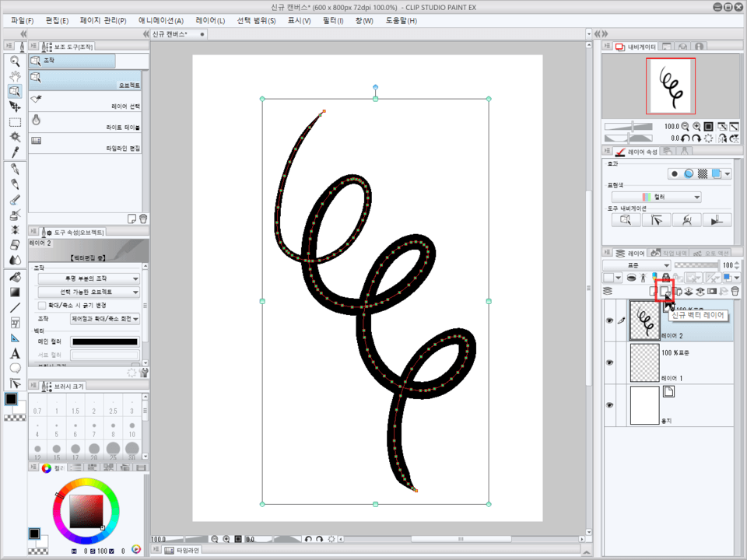The width and height of the screenshot is (747, 560).
Task: Select sub tool 레이어 선택
Action: (x=86, y=102)
